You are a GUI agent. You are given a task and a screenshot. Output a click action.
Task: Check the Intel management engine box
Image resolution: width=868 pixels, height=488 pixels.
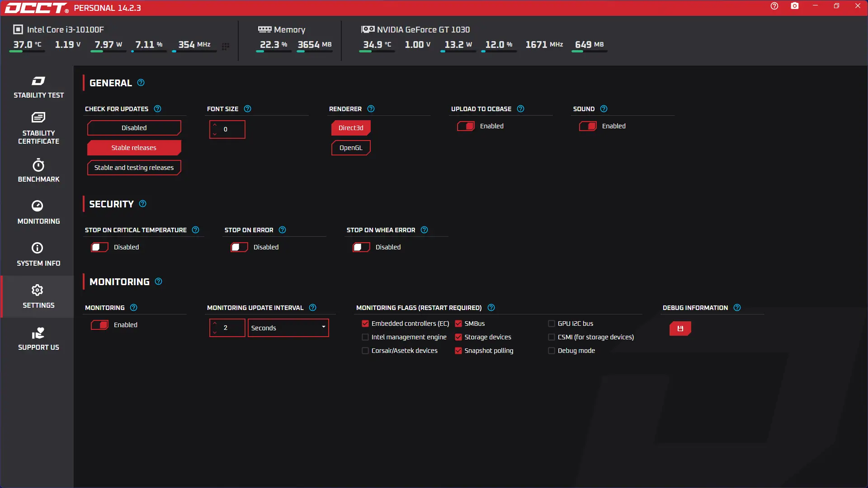coord(365,337)
